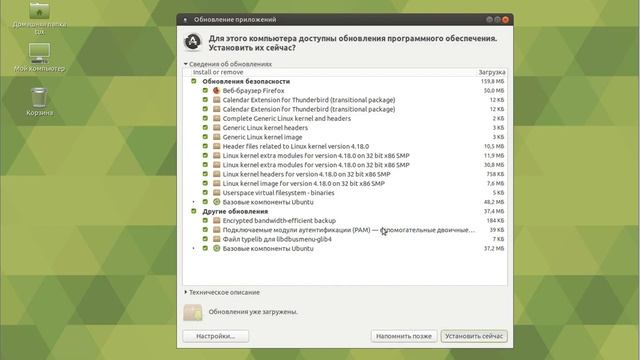640x360 pixels.
Task: Click the 10,5 МБ size value
Action: point(494,146)
